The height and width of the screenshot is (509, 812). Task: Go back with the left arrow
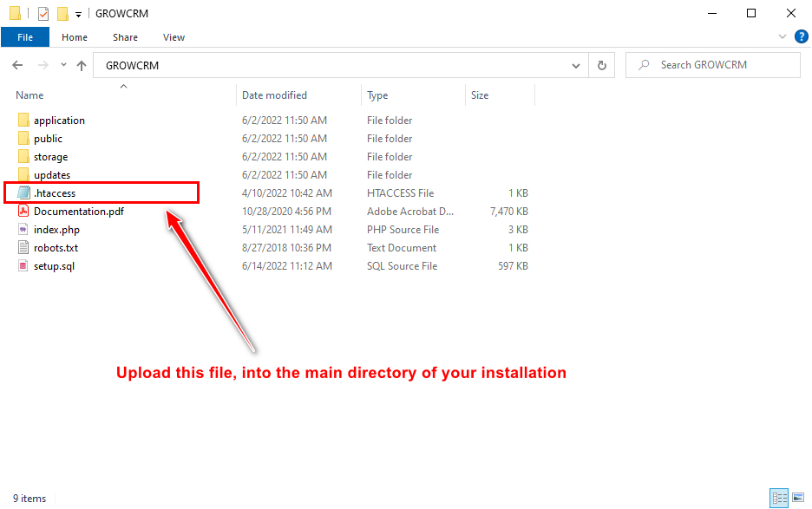pos(17,65)
